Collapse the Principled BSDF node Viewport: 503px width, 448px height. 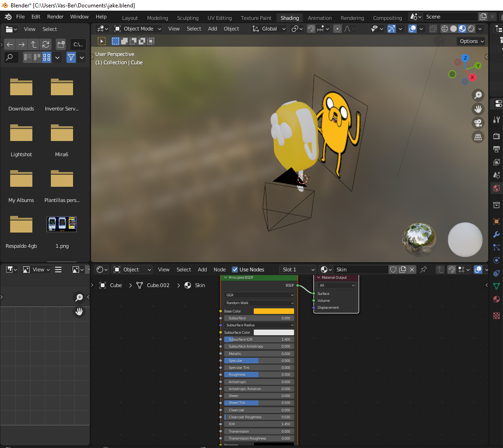click(226, 277)
